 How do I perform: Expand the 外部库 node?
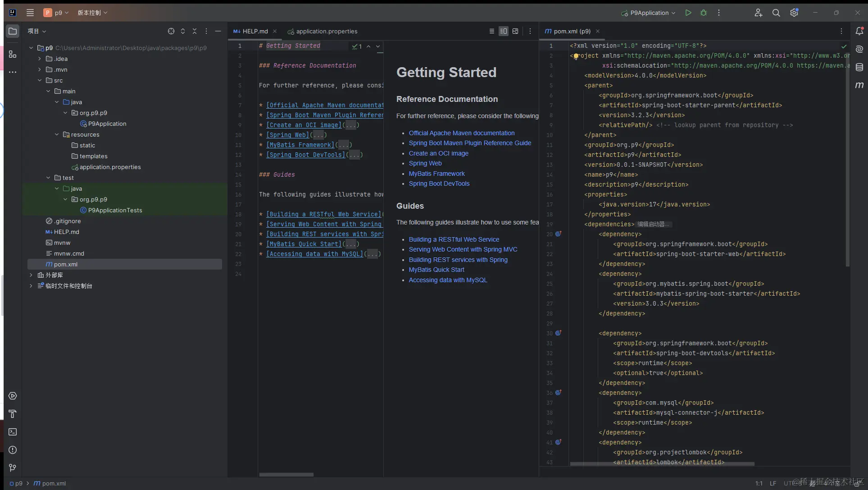pyautogui.click(x=31, y=275)
